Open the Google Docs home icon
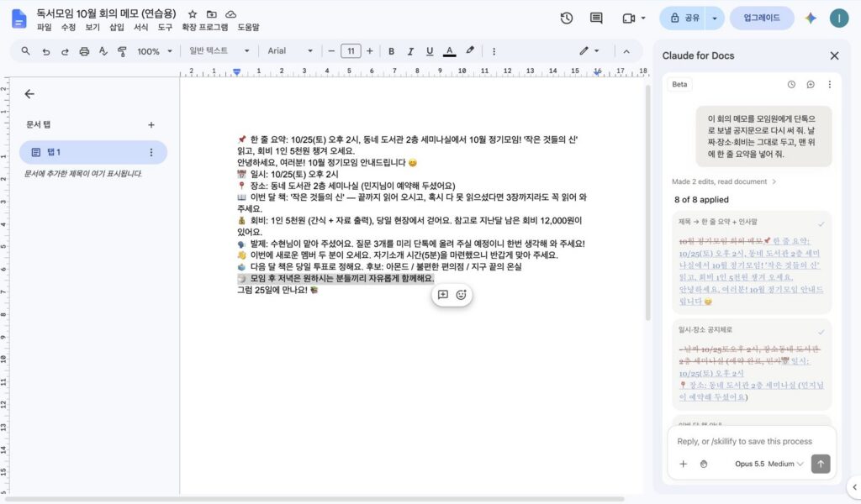 (18, 18)
